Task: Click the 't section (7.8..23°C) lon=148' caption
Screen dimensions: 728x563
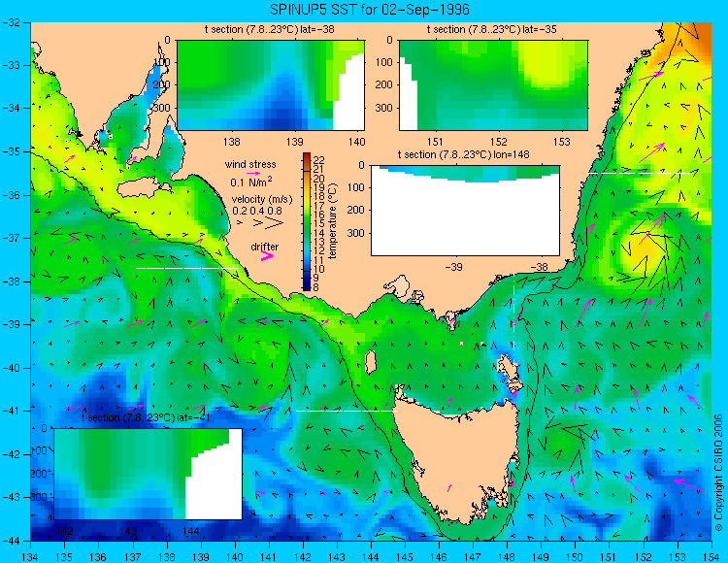Action: point(463,154)
